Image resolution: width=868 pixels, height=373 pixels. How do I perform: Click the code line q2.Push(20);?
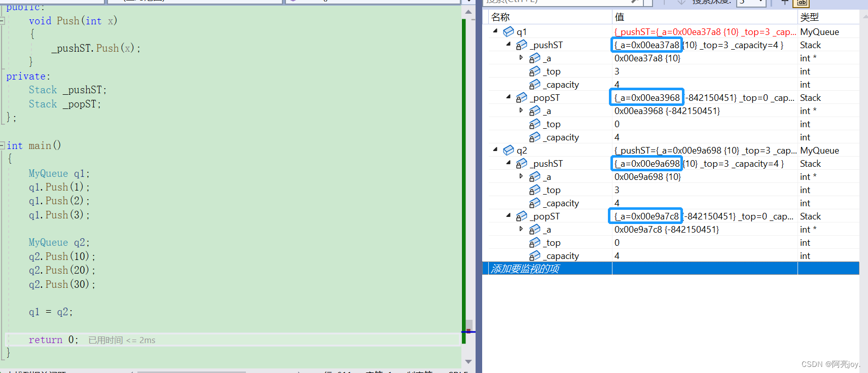[x=62, y=271]
